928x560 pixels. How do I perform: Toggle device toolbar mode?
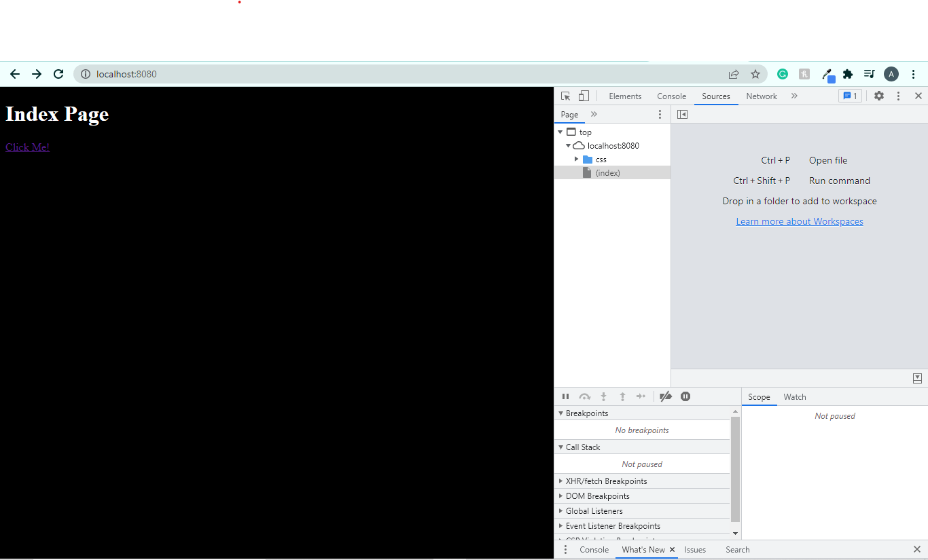(584, 96)
